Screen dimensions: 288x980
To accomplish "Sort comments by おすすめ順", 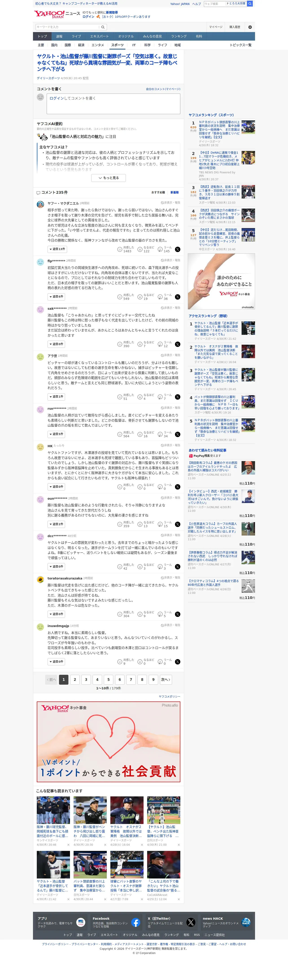I will click(158, 192).
